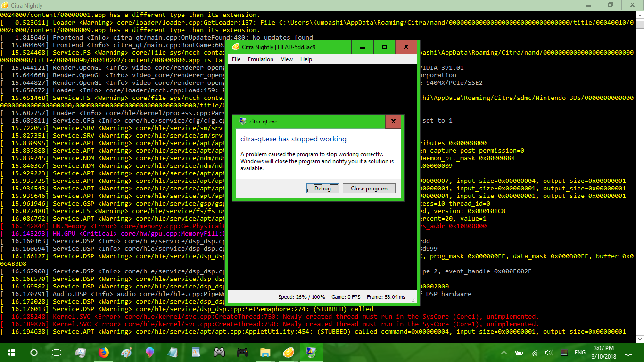
Task: Open the View menu in Citra
Action: (287, 59)
